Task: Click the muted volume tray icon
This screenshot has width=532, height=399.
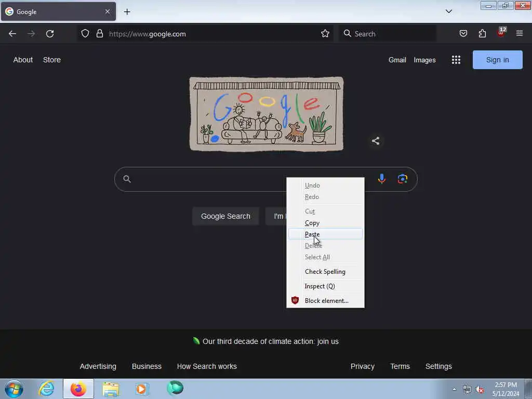Action: pyautogui.click(x=480, y=390)
